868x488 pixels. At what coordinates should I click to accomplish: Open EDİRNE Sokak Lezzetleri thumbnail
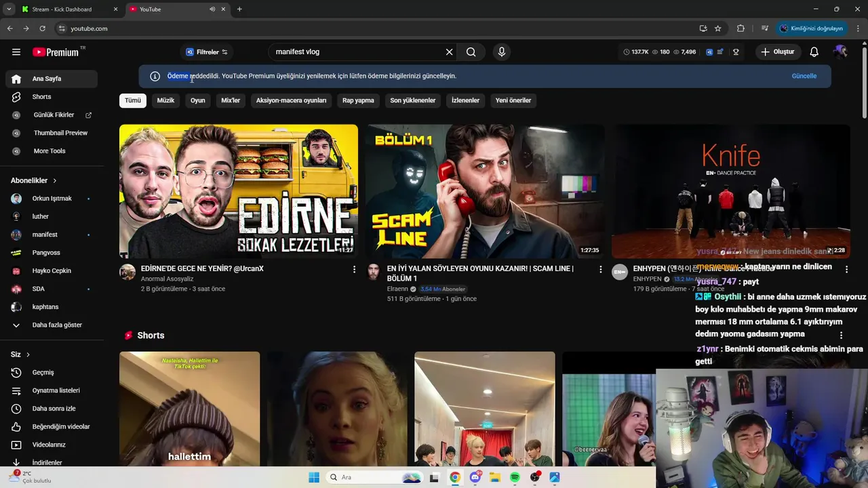click(239, 191)
